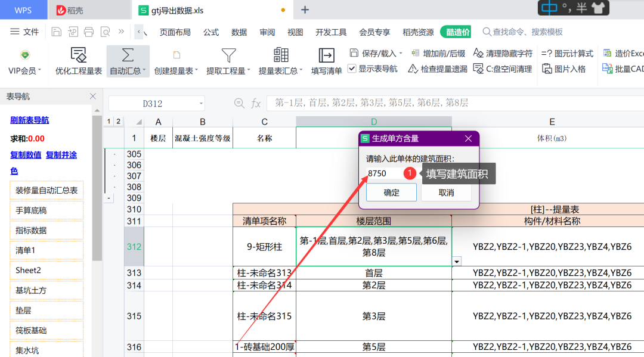
Task: Click 确定 in the 生成单方含量 dialog
Action: pos(392,193)
